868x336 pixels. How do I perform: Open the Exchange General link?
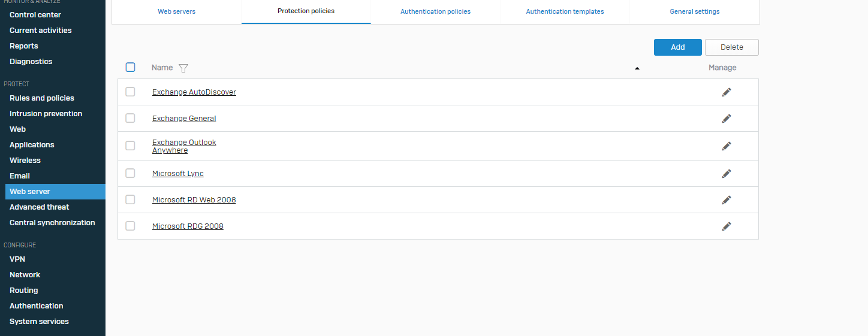184,119
